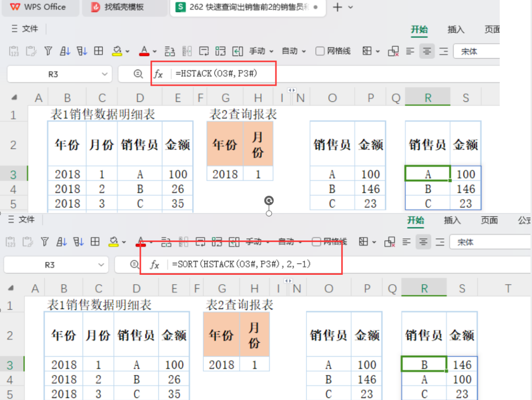Click sort descending icon in lower toolbar
The height and width of the screenshot is (400, 532).
click(78, 242)
